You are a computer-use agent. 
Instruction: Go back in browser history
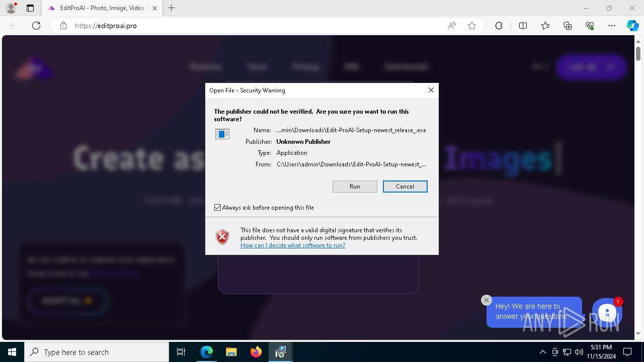point(14,26)
